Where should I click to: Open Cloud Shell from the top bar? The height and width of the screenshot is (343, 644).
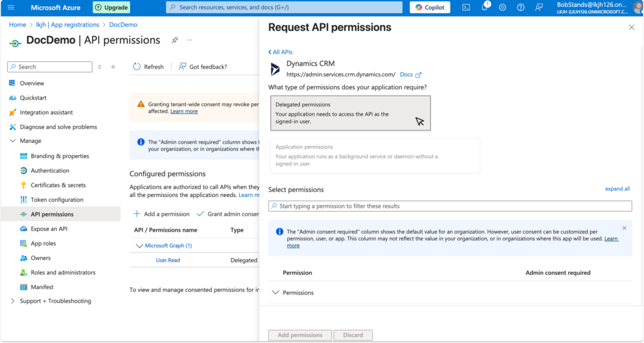tap(466, 8)
